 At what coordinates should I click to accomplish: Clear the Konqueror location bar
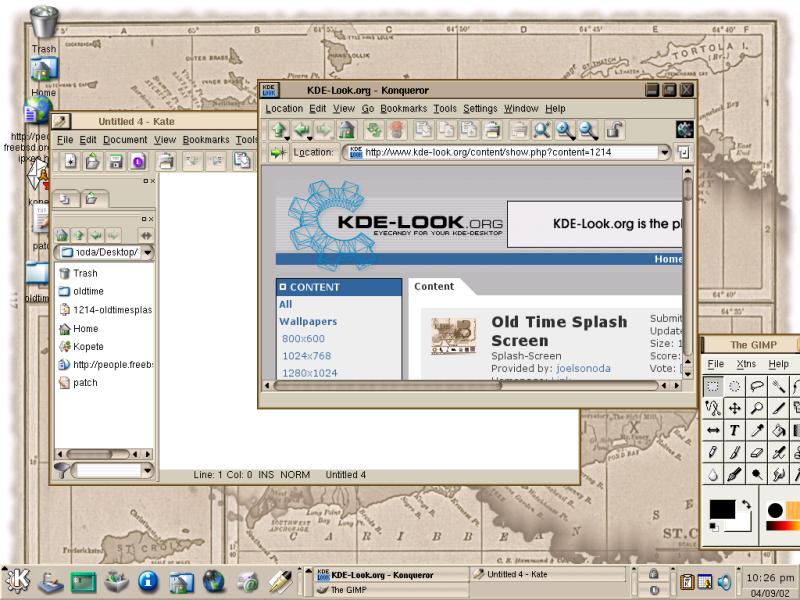click(x=278, y=152)
